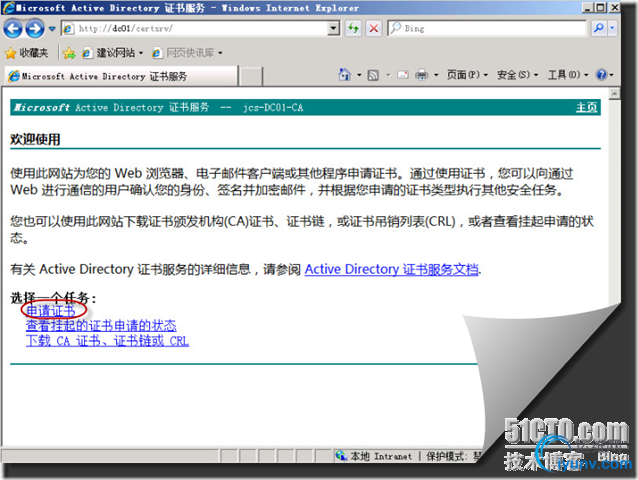Open 查看挂起的证书申请的状态 link

click(x=101, y=326)
